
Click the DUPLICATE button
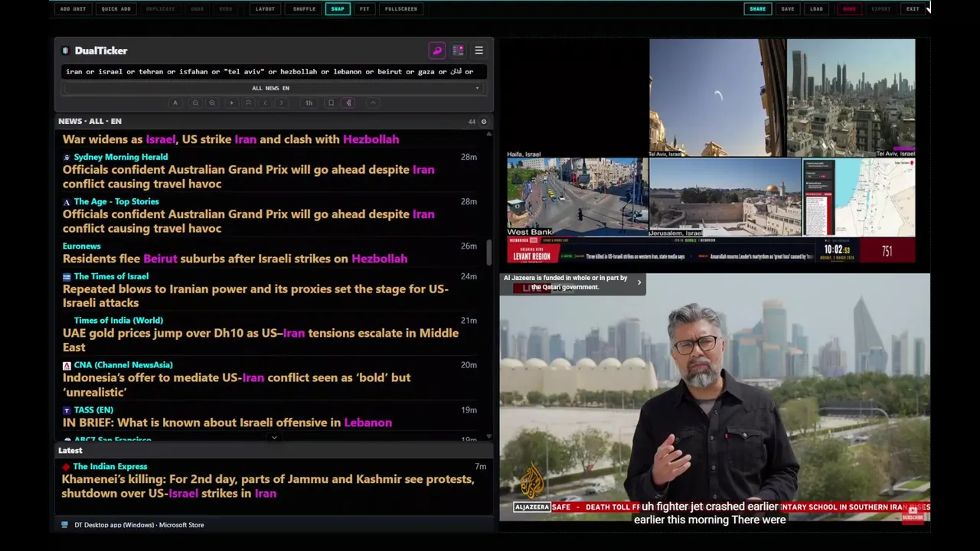pyautogui.click(x=160, y=8)
